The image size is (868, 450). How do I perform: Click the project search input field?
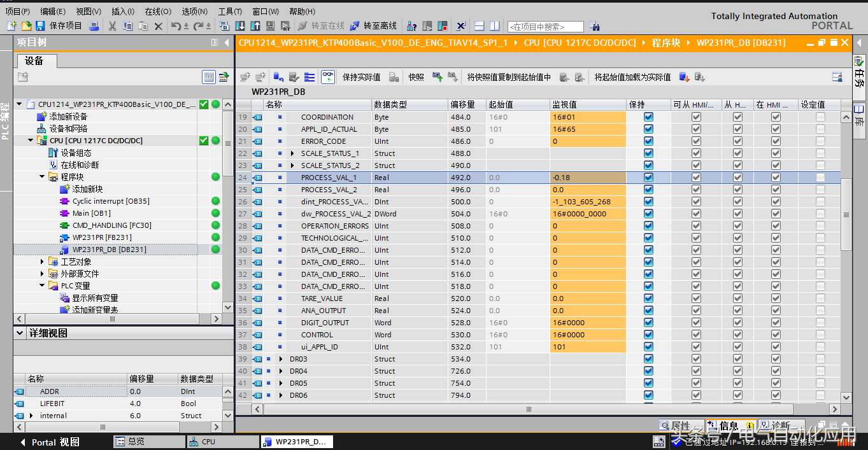tap(545, 27)
